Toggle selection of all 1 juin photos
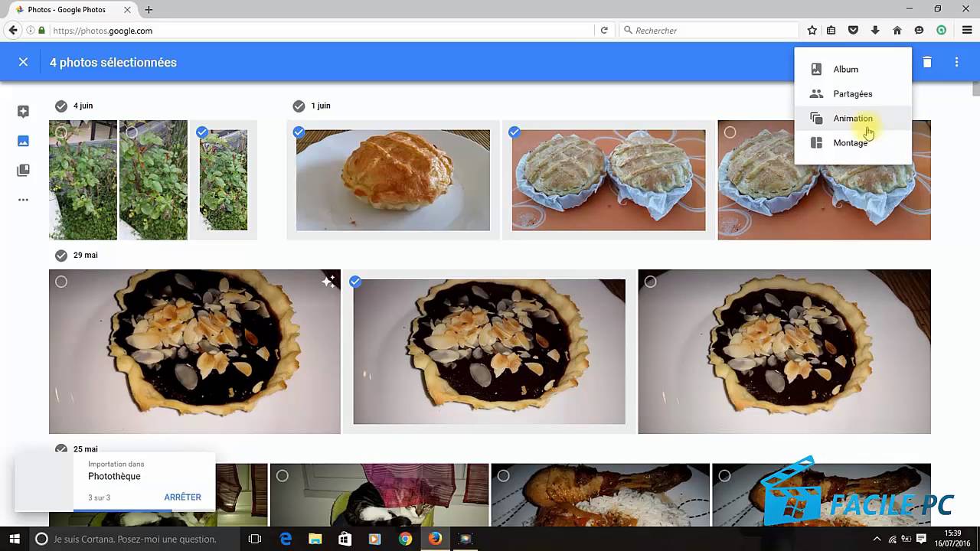980x551 pixels. pyautogui.click(x=299, y=106)
